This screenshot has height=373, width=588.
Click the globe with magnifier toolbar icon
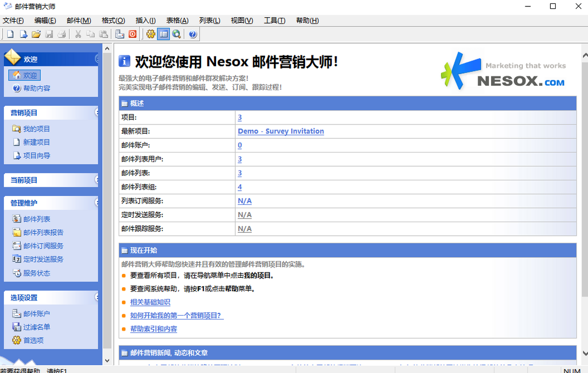176,34
